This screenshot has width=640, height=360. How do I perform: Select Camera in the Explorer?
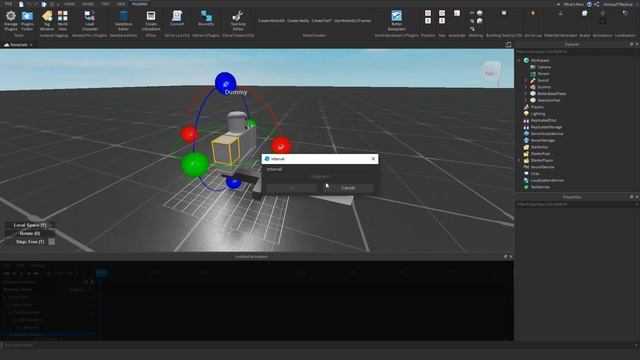pyautogui.click(x=543, y=67)
